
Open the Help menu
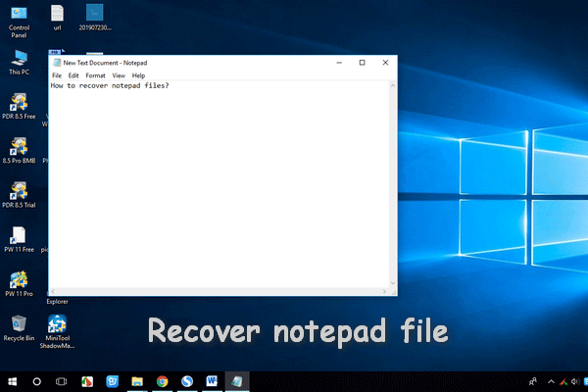(x=138, y=75)
